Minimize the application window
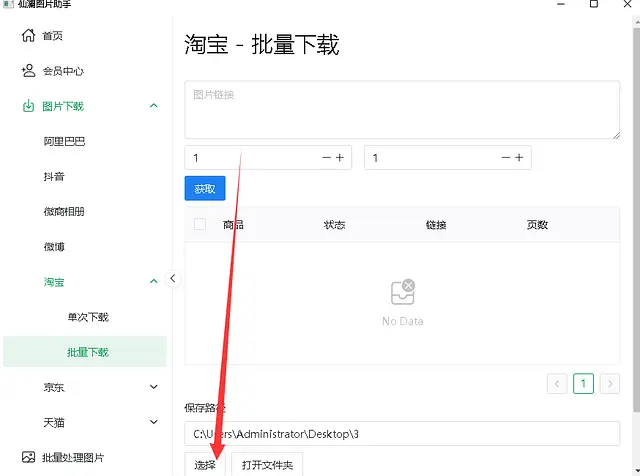640x476 pixels. (x=561, y=4)
